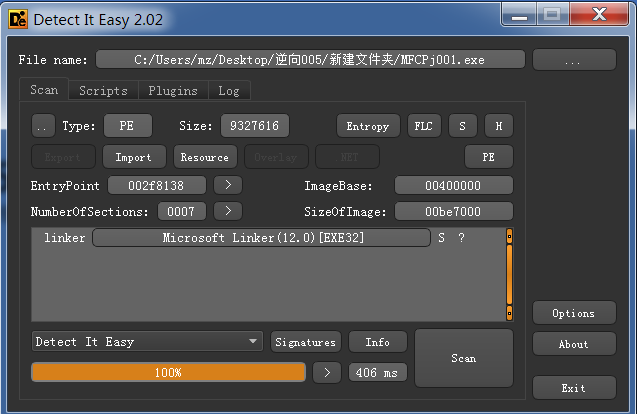Select the Microsoft Linker(12.0)[EXE32] result
This screenshot has width=637, height=414.
(x=261, y=238)
